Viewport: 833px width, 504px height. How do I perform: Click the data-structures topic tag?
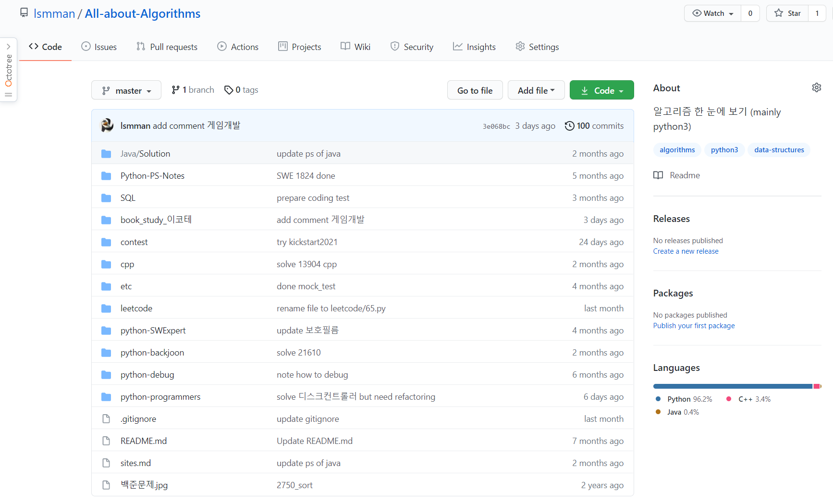point(779,150)
